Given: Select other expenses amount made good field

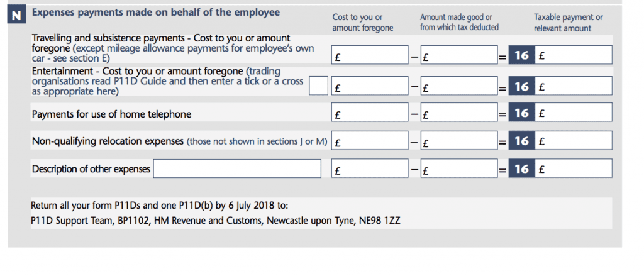Looking at the screenshot, I should [458, 168].
